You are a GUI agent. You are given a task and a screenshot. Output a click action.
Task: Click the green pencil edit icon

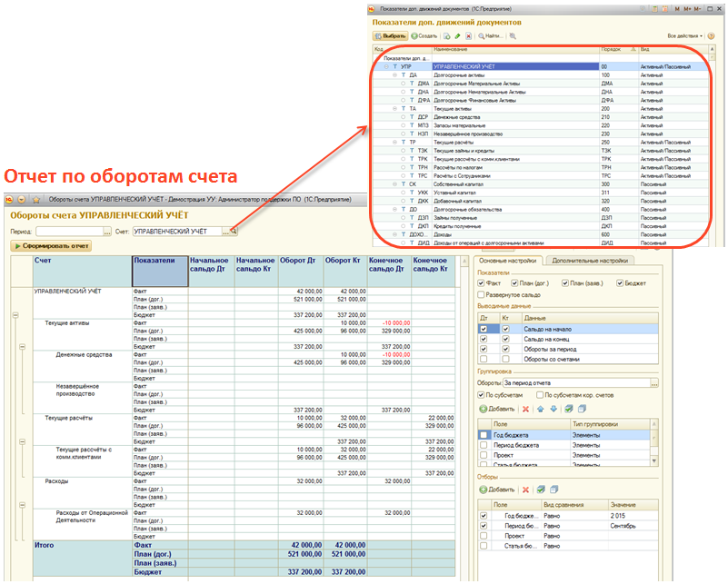click(459, 36)
